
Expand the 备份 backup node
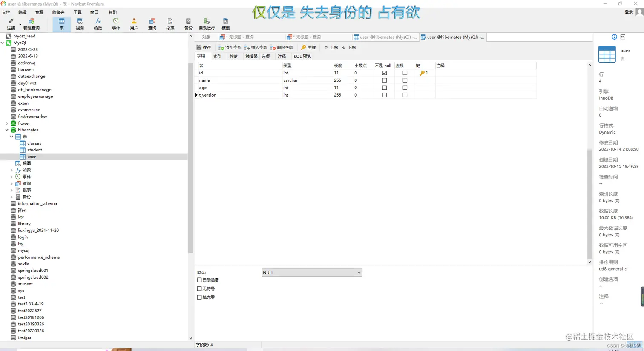(x=11, y=197)
